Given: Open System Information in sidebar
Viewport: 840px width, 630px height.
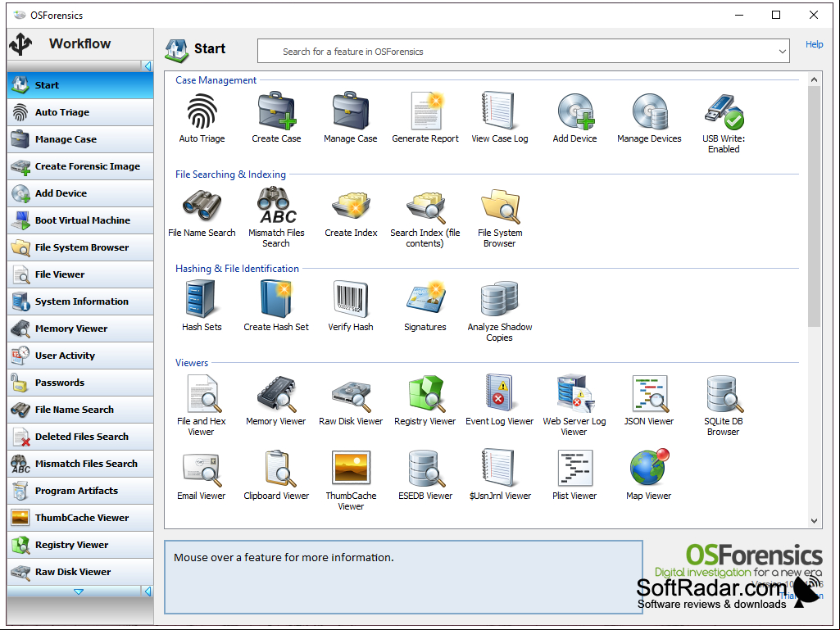Looking at the screenshot, I should (80, 301).
